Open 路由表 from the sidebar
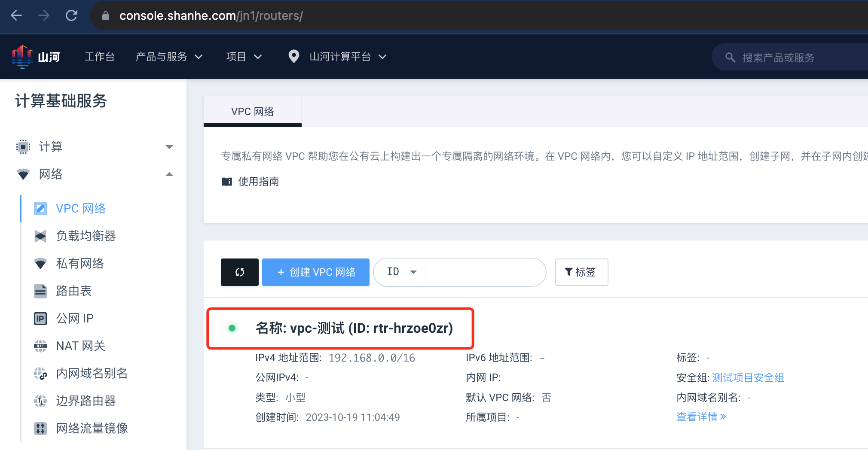This screenshot has height=450, width=868. [74, 291]
